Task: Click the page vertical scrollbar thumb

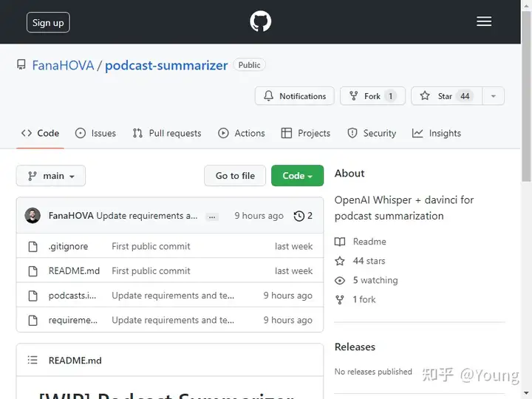Action: coord(527,97)
